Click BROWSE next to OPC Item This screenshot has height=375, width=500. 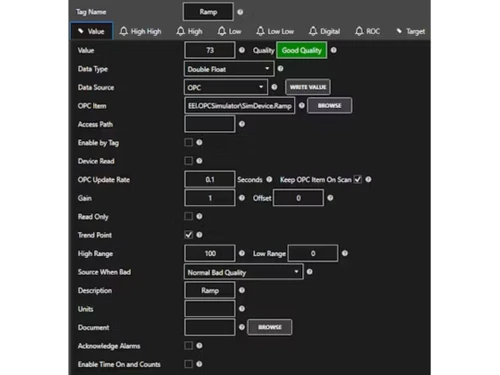[329, 105]
